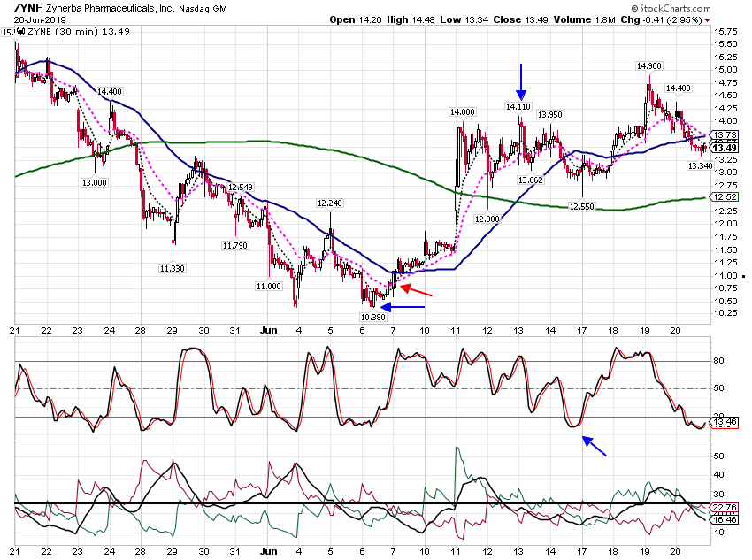Select the Zynerba Pharmaceuticals, Inc. company name

click(x=111, y=9)
